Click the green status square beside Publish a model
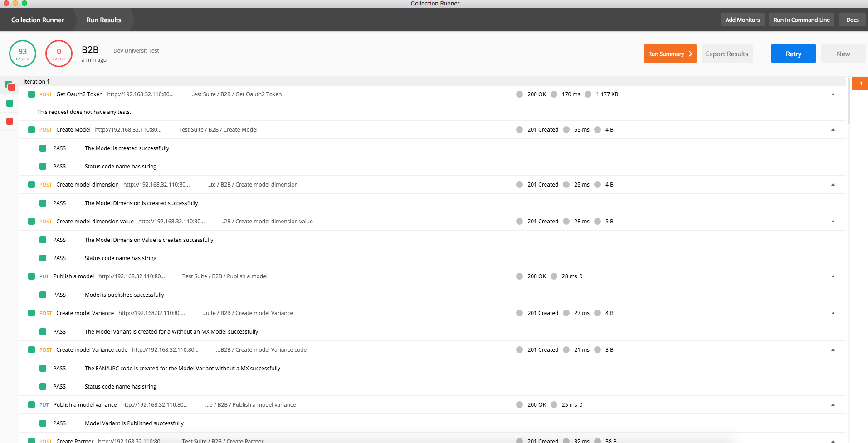 (x=31, y=276)
